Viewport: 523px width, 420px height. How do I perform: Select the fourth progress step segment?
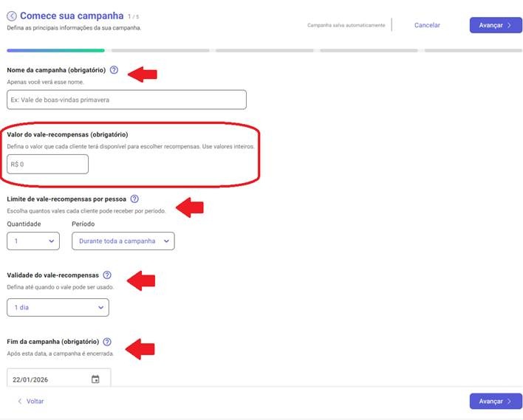tap(369, 51)
